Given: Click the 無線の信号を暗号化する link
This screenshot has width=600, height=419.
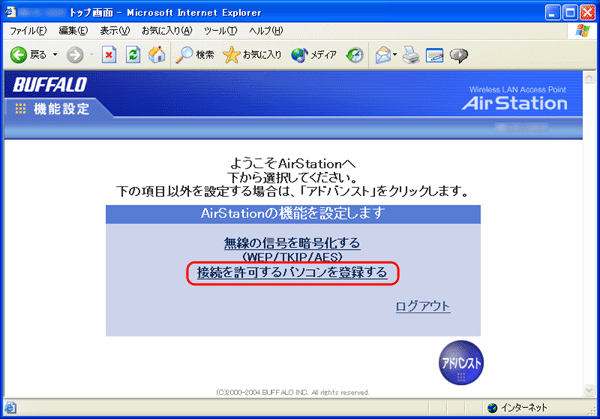Looking at the screenshot, I should 292,243.
